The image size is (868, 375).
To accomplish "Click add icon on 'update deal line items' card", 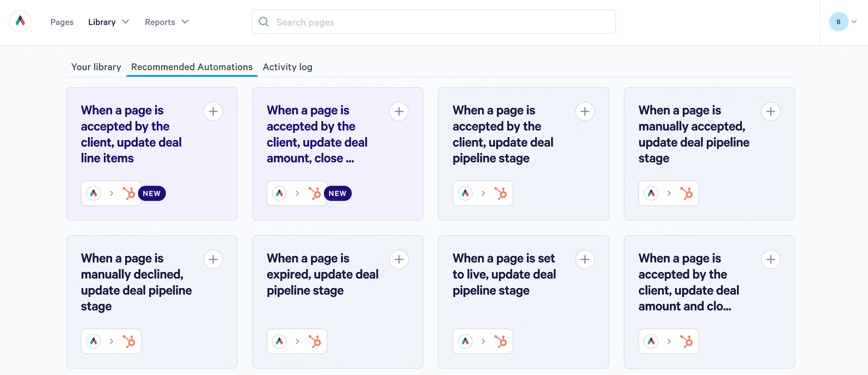I will tap(213, 110).
